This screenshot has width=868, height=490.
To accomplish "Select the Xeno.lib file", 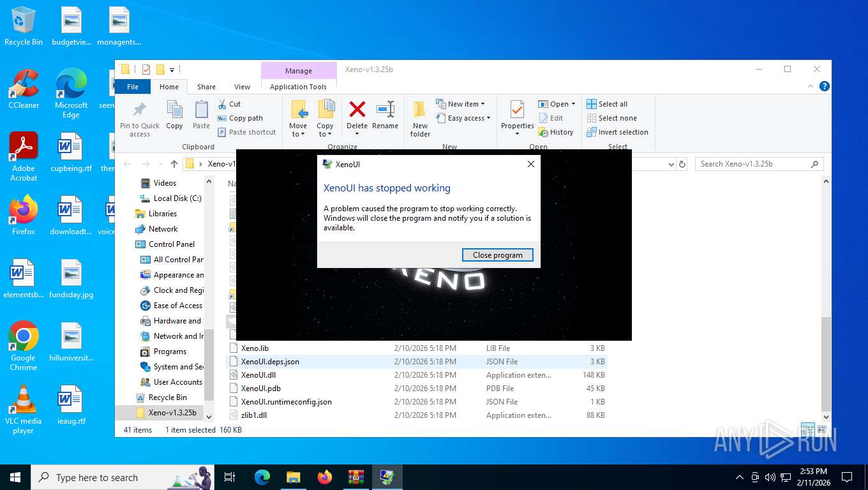I will point(255,348).
